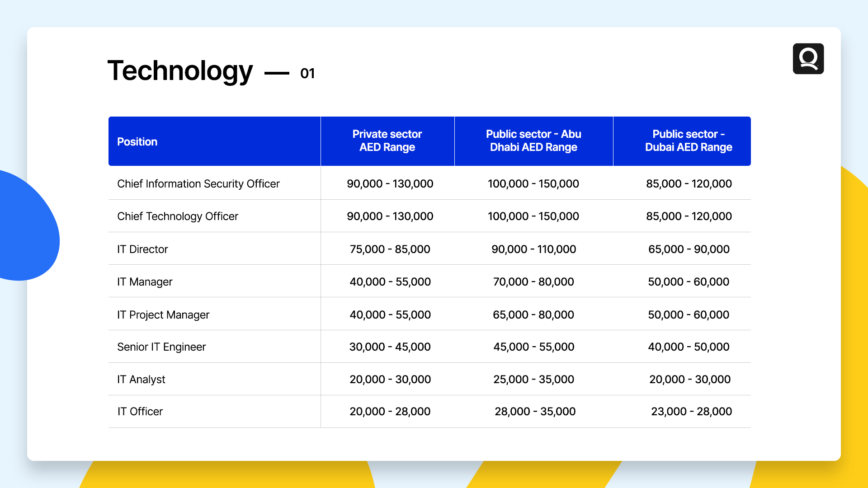Select Public sector Abu Dhabi header
The image size is (868, 488).
(x=533, y=141)
